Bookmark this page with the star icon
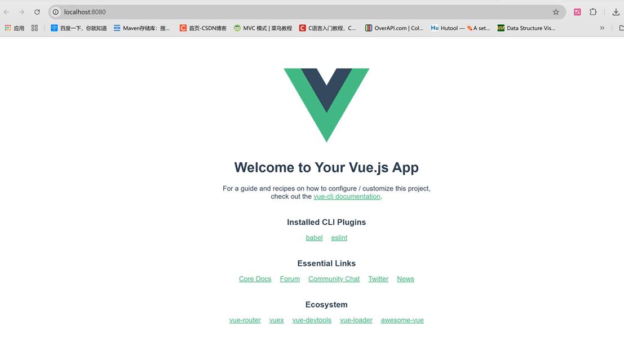This screenshot has height=364, width=624. point(556,12)
